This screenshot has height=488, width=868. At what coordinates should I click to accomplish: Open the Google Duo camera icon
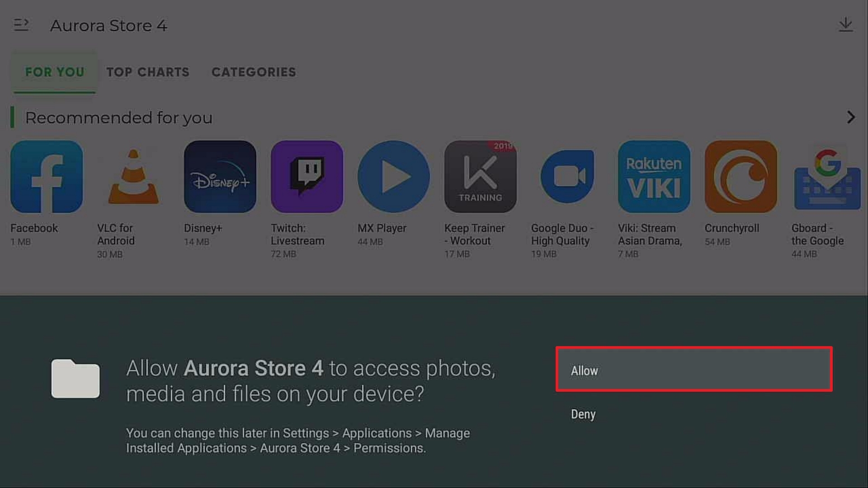[567, 177]
